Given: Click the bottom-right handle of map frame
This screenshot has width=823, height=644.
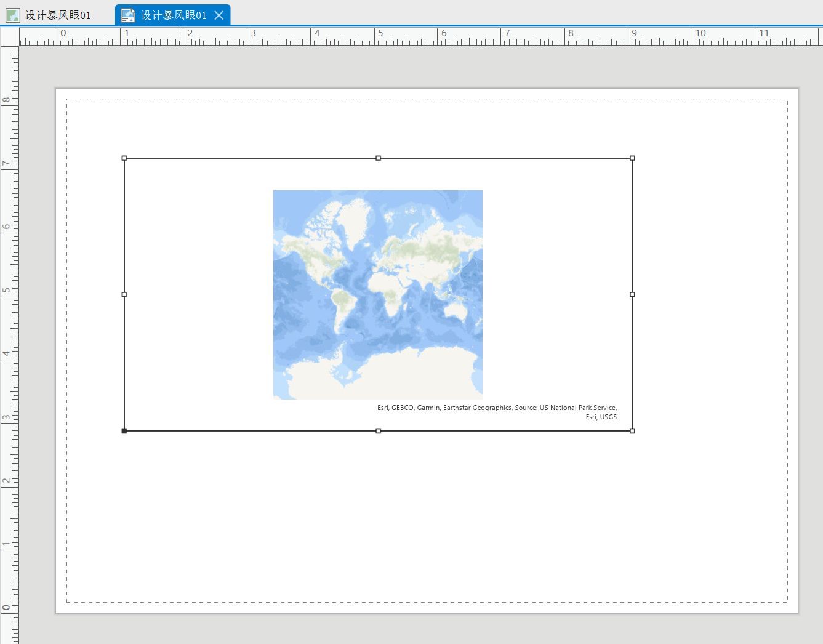Looking at the screenshot, I should click(632, 431).
